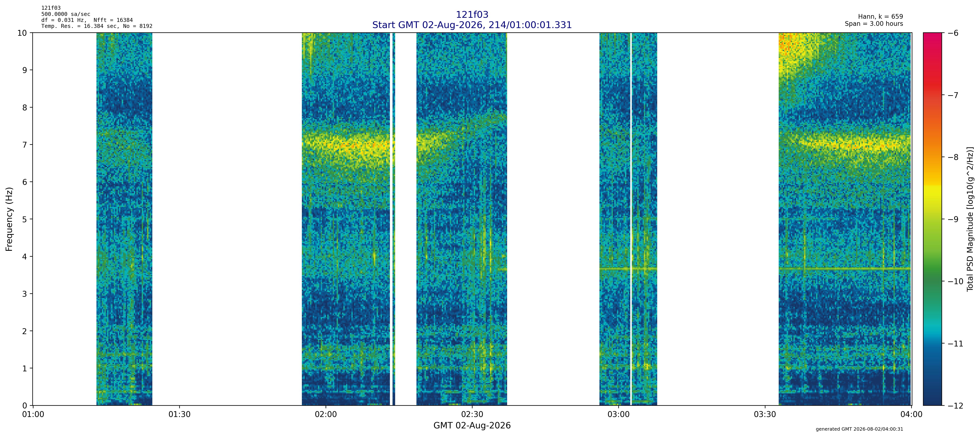Image resolution: width=980 pixels, height=437 pixels.
Task: Click the "Temp. Res. = 16.384 sec, No = 8192" line
Action: pyautogui.click(x=97, y=26)
